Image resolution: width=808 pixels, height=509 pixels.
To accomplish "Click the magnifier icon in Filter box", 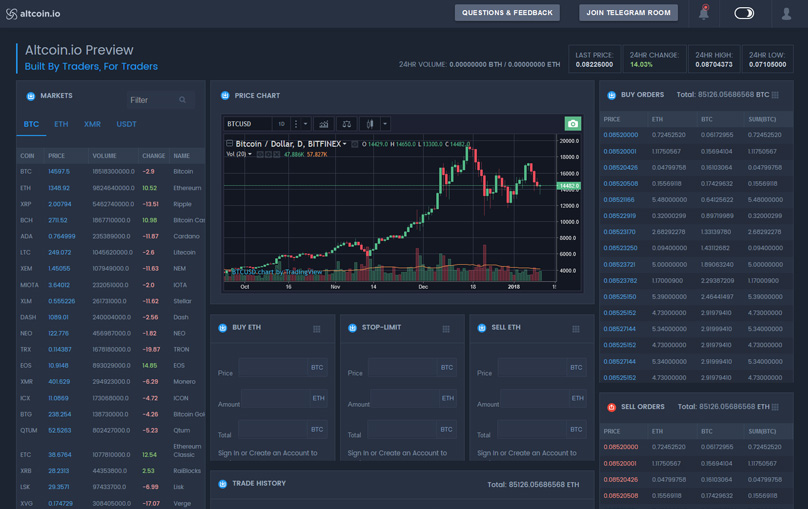I will pos(182,99).
